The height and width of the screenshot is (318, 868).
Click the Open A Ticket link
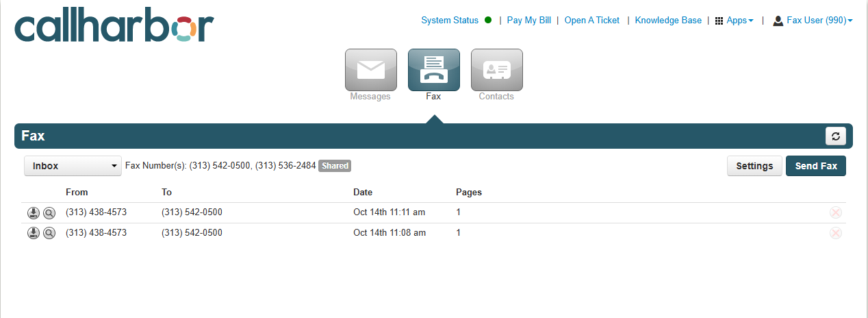(591, 21)
